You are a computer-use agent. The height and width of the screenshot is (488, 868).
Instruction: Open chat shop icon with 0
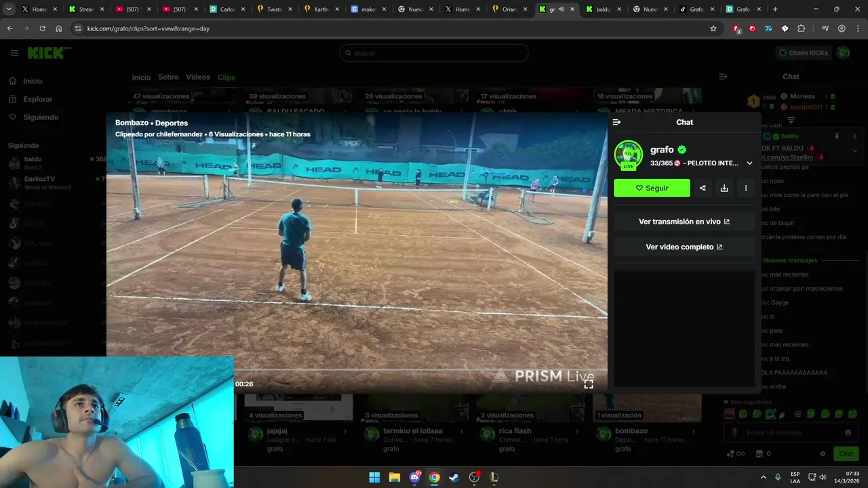pos(763,454)
